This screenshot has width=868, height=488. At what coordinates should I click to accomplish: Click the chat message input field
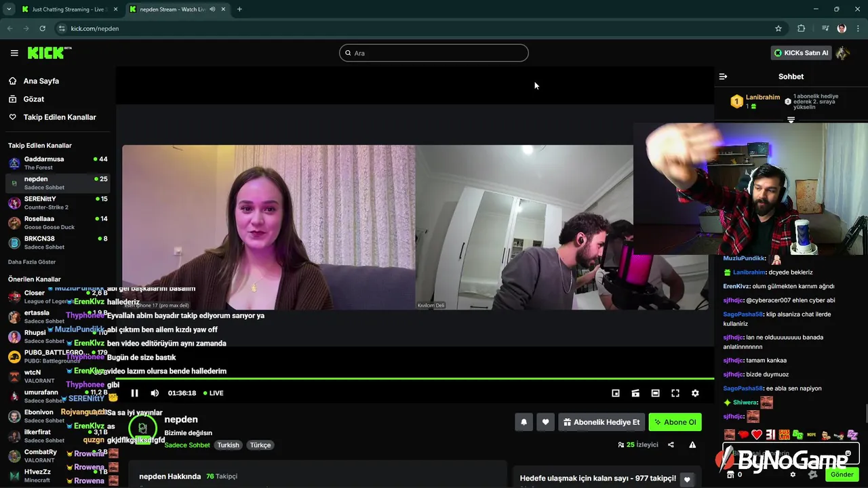click(790, 453)
